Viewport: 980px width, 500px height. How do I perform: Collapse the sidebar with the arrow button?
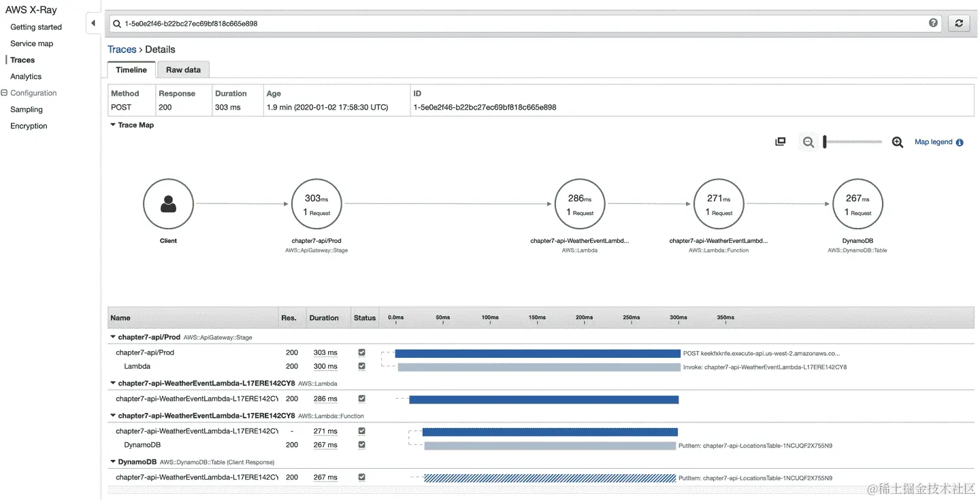(93, 24)
